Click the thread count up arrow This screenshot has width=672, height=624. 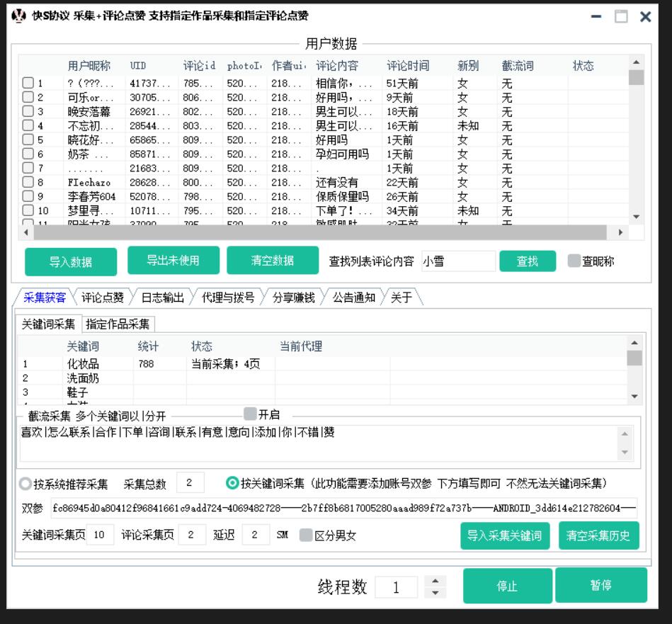[x=435, y=580]
